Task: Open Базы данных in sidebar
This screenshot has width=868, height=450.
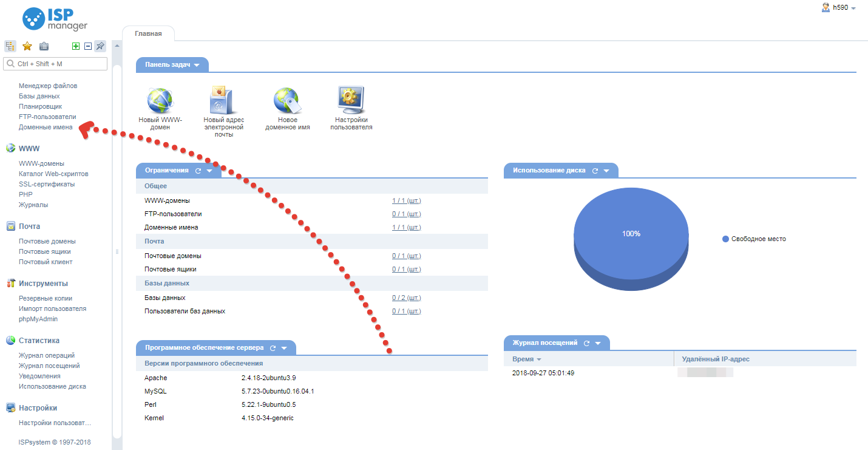Action: 39,96
